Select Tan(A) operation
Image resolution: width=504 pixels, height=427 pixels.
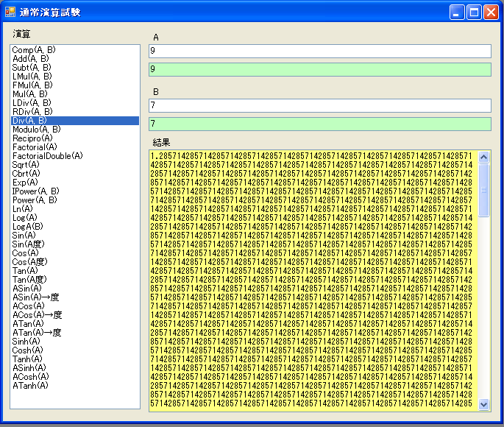(x=75, y=271)
